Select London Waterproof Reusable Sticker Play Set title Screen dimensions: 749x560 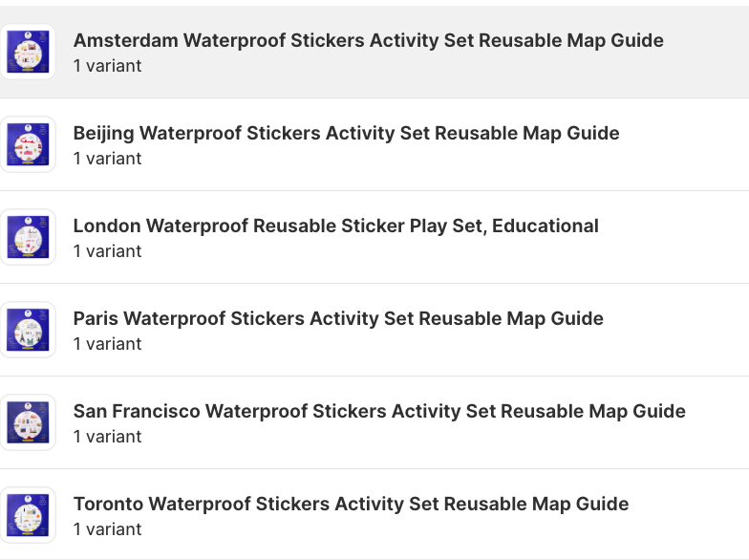click(x=336, y=226)
